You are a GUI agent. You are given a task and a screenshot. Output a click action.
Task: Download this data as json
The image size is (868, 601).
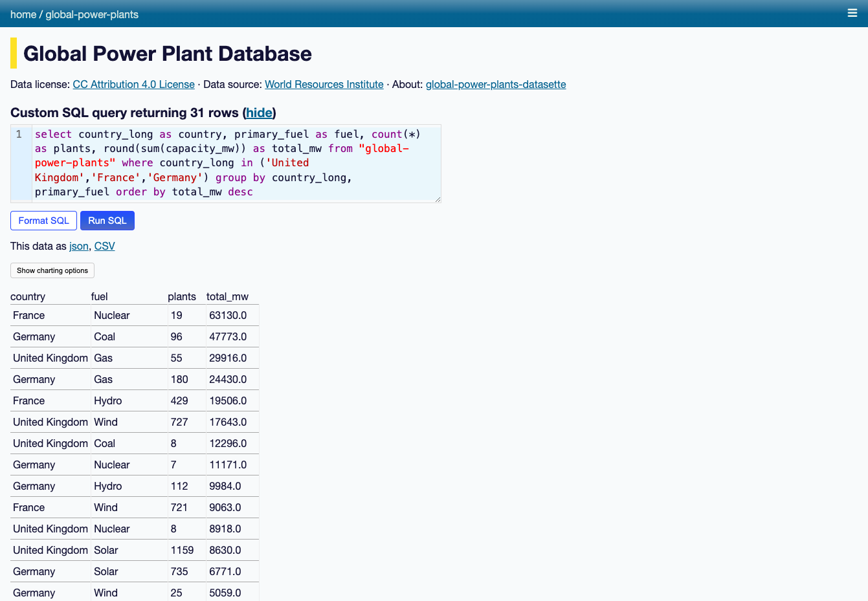pyautogui.click(x=79, y=246)
